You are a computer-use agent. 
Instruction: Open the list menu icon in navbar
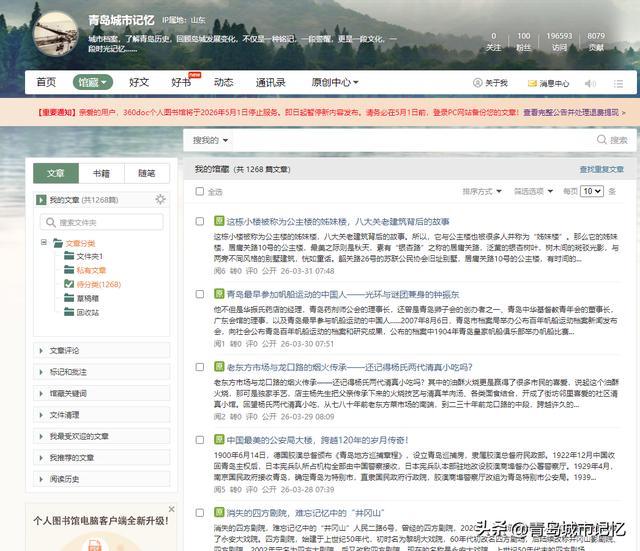coord(618,83)
